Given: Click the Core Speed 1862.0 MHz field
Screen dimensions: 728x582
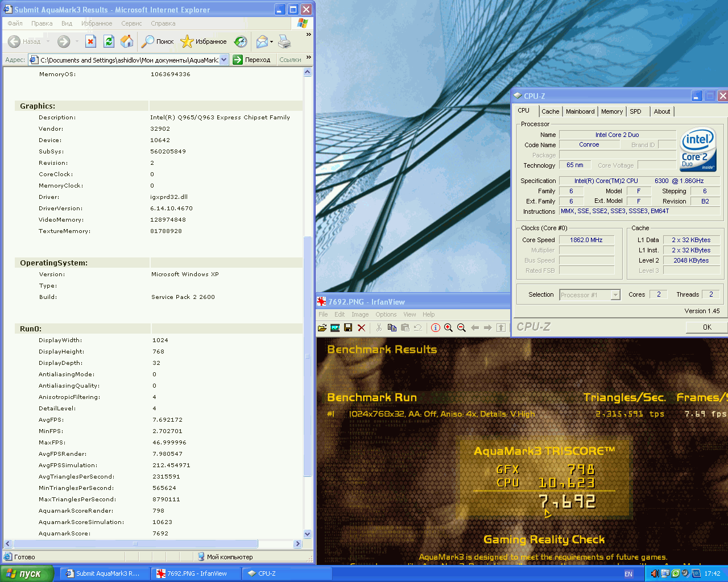Looking at the screenshot, I should click(586, 240).
